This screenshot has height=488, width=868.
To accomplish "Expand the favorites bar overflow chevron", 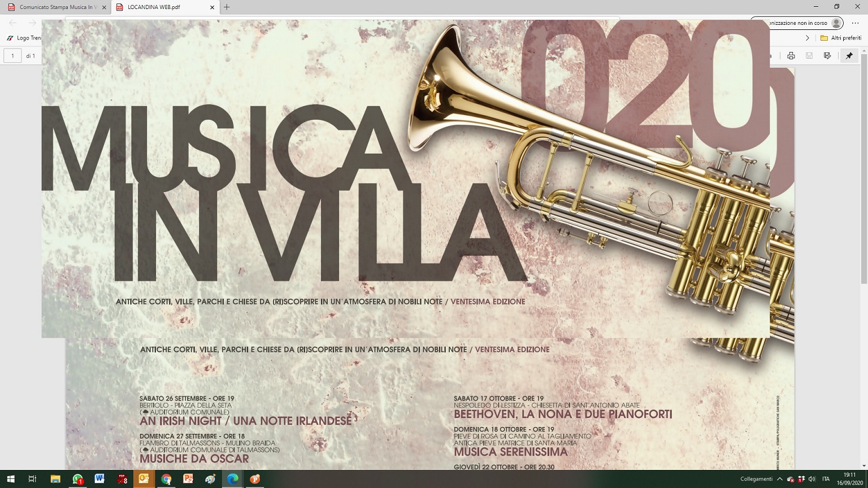I will point(807,38).
